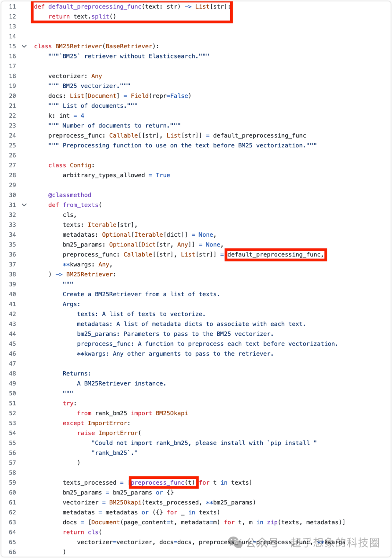Click the 'return cls(' statement
Viewport: 392px width, 558px height.
(x=82, y=532)
